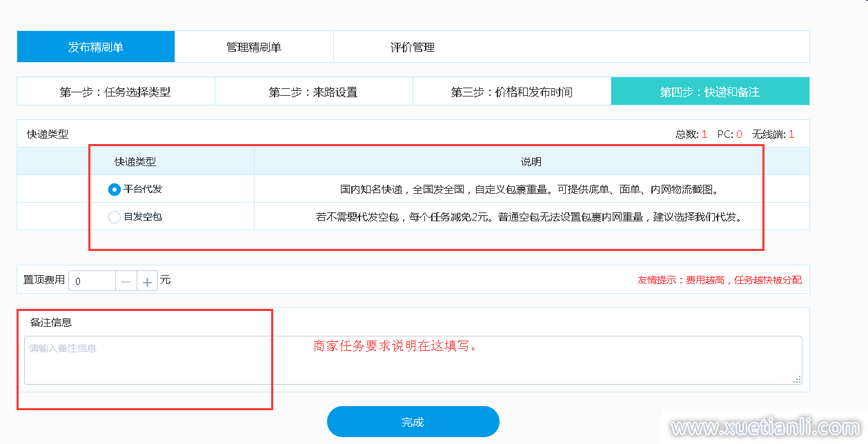Click the 平台代发 description text in the table
868x444 pixels.
pos(534,189)
